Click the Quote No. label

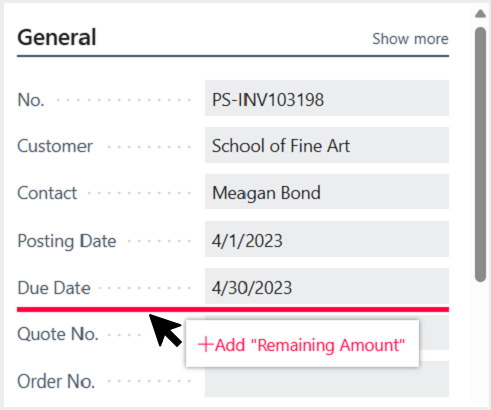(58, 334)
